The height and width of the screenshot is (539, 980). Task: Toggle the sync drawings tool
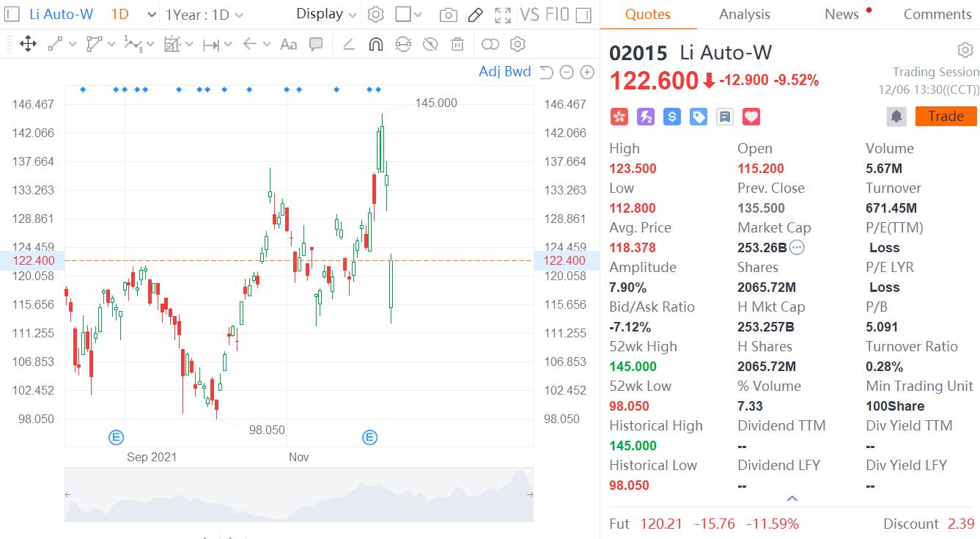[403, 45]
